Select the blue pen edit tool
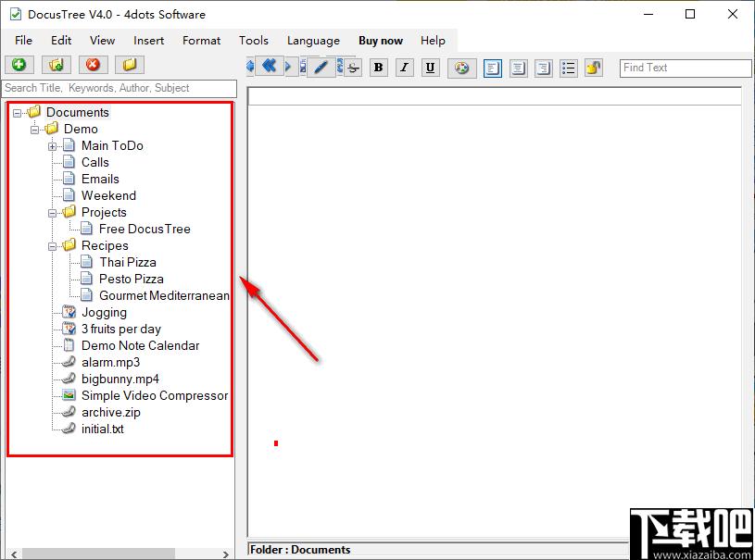755x560 pixels. 321,67
